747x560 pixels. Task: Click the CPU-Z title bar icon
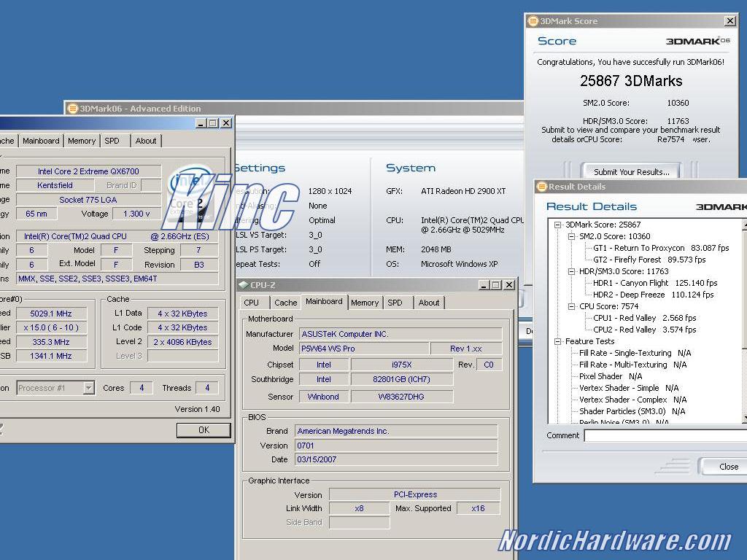(x=243, y=284)
